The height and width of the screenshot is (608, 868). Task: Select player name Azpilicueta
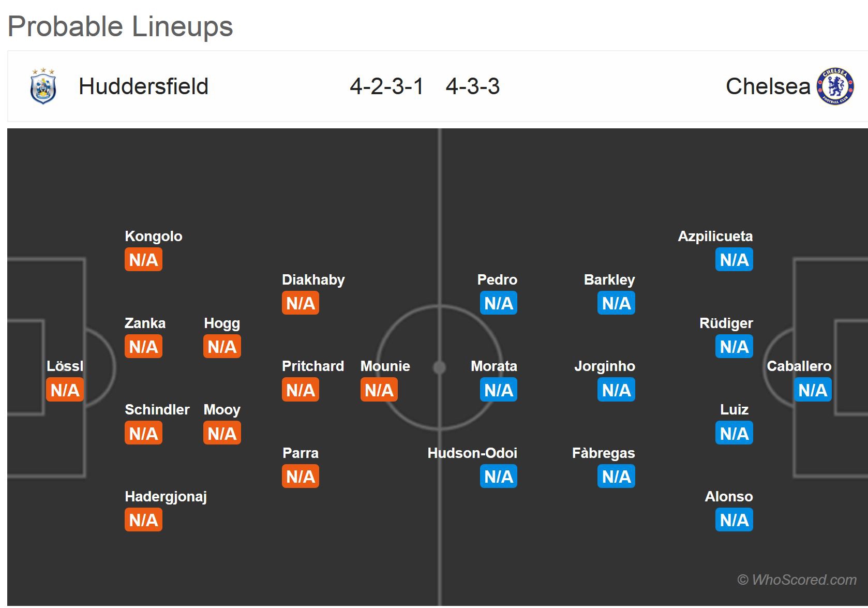[715, 236]
